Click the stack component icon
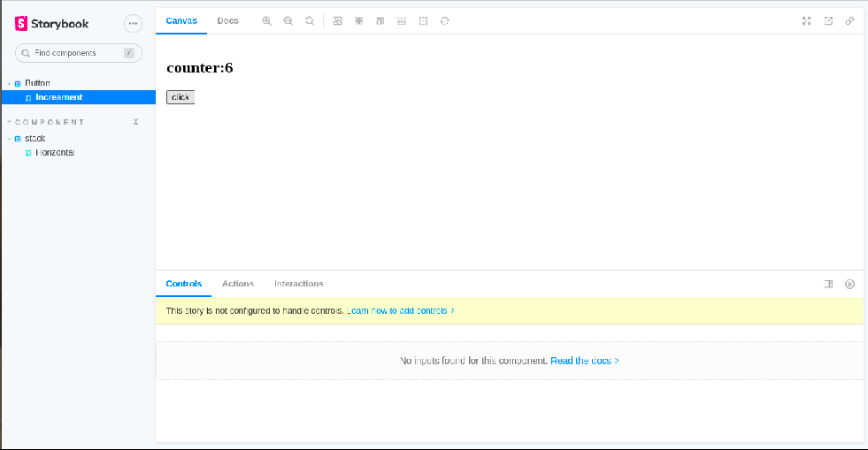This screenshot has width=868, height=450. (18, 139)
